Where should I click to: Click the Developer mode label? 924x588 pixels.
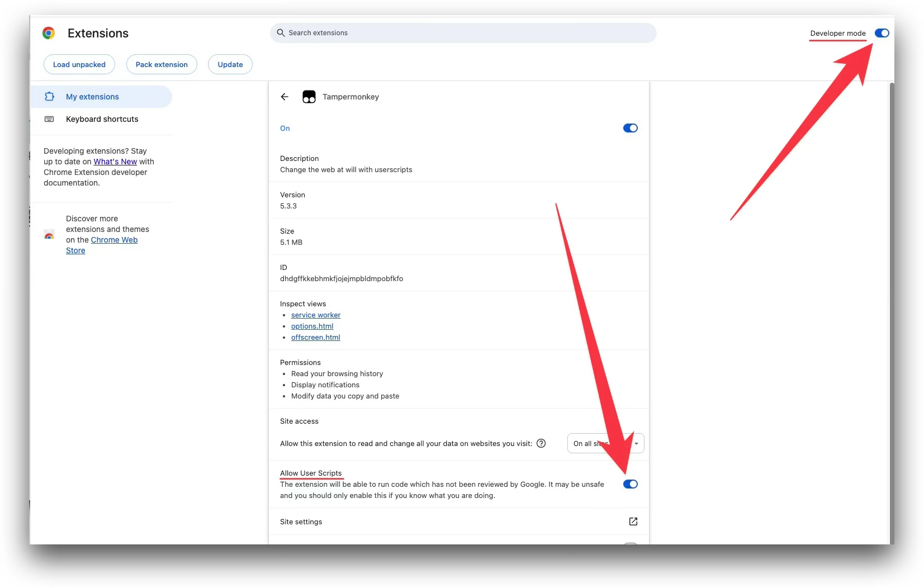click(838, 33)
